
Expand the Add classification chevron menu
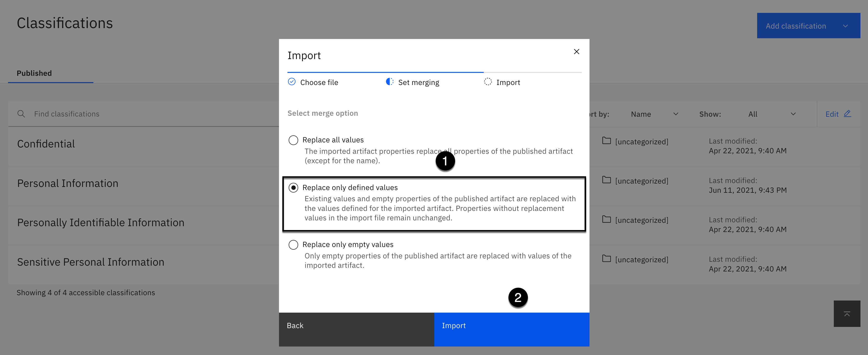845,26
